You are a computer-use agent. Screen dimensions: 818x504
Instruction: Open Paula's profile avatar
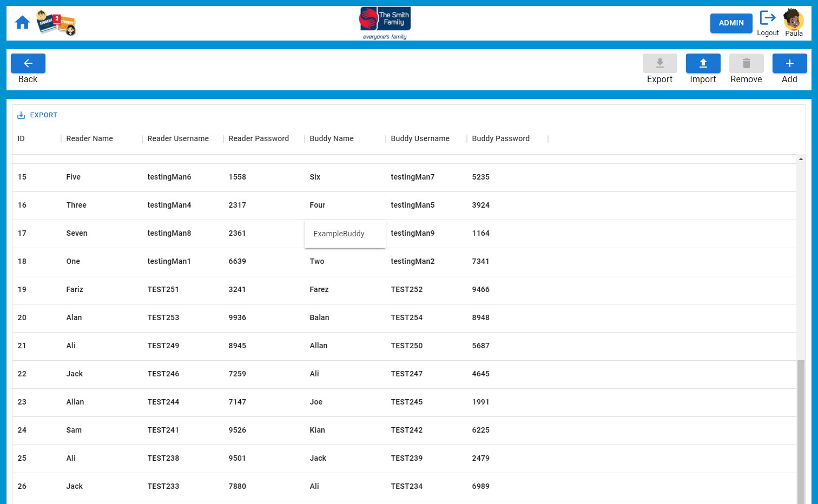click(794, 19)
